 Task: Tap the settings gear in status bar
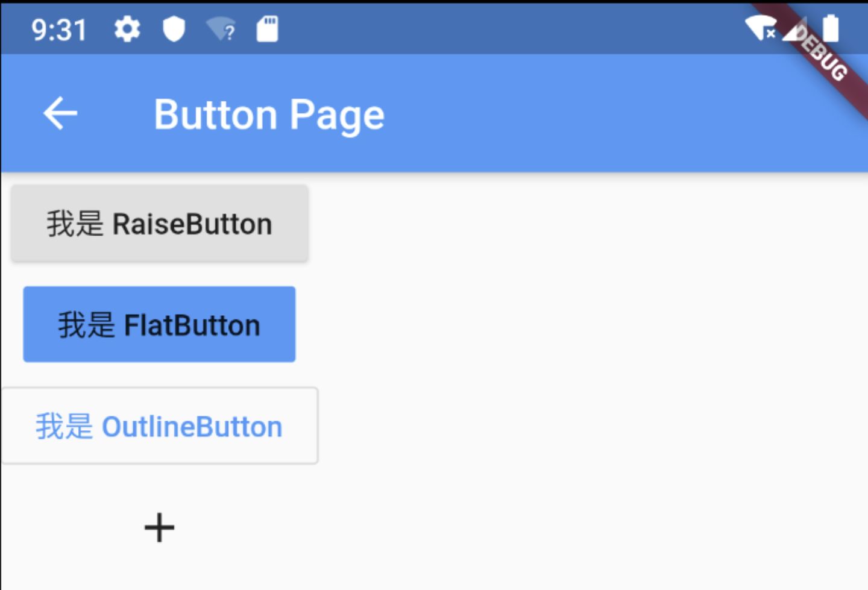(x=127, y=29)
